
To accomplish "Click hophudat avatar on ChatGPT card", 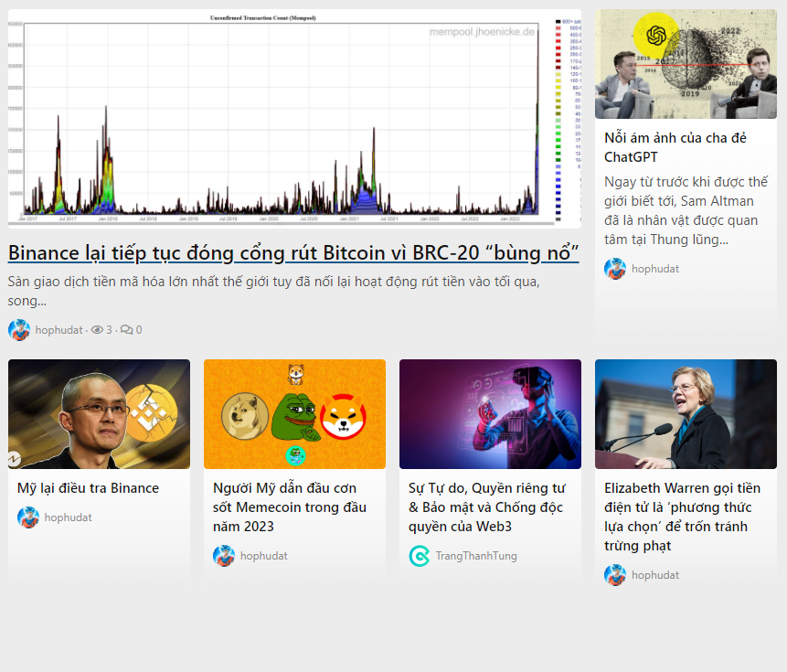I will pyautogui.click(x=615, y=269).
